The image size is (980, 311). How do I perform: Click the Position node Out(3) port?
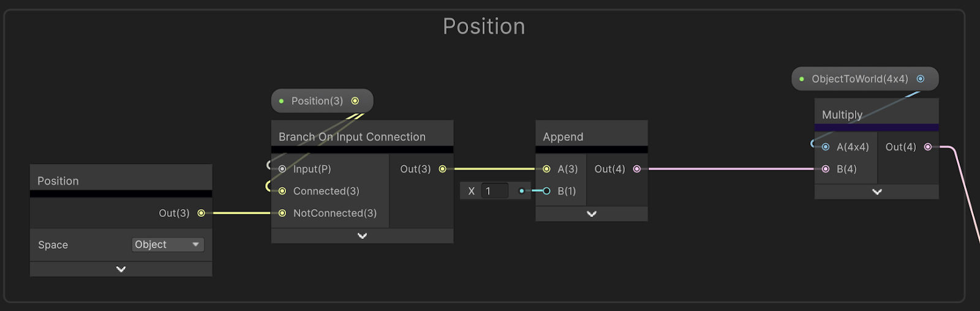coord(201,213)
